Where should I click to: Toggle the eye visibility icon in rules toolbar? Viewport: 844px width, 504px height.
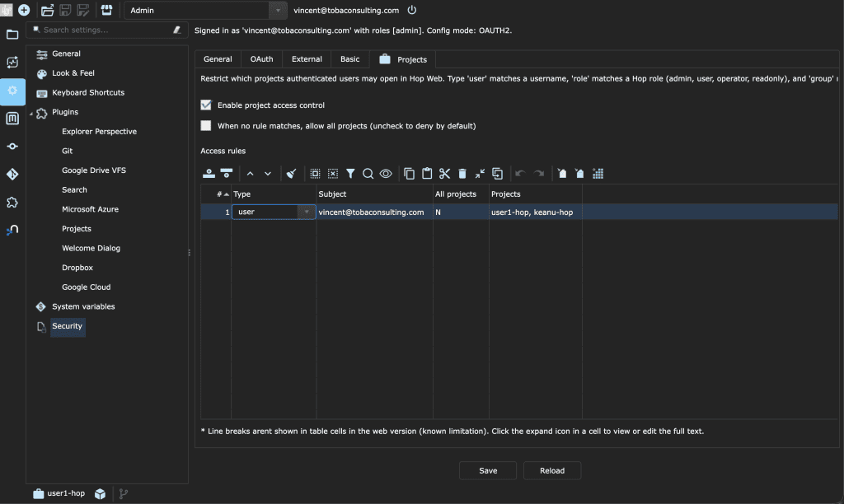coord(386,173)
